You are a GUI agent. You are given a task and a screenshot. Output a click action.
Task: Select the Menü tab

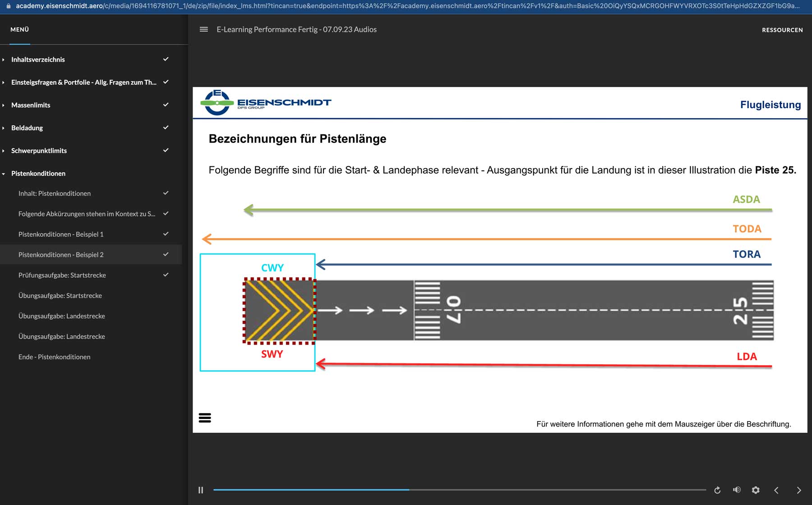click(x=19, y=29)
